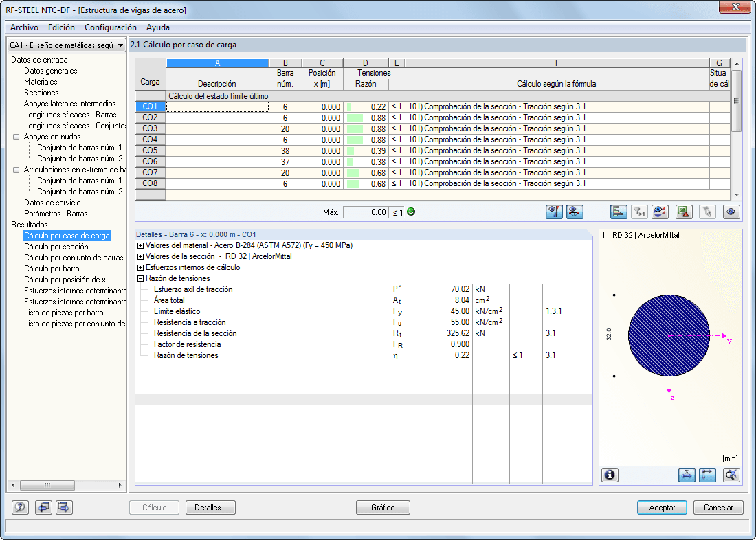Click the Máx. value field showing 0.88
Image resolution: width=756 pixels, height=540 pixels.
coord(366,212)
